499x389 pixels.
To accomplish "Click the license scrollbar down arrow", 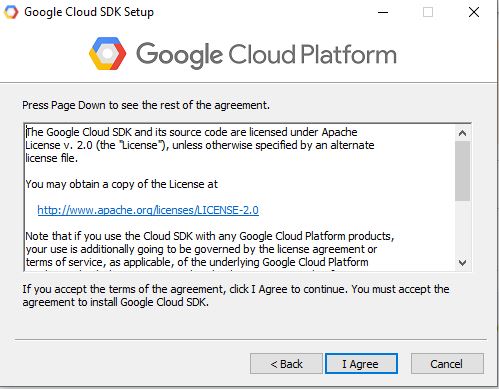I will [462, 262].
